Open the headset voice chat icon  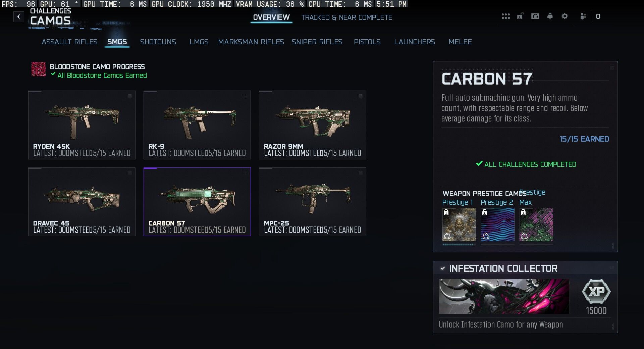click(x=535, y=16)
